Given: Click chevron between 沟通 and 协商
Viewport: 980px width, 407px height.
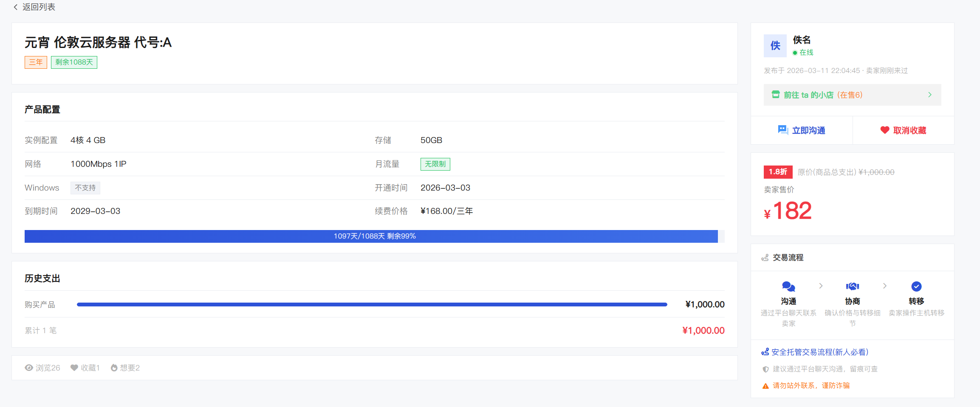Looking at the screenshot, I should tap(821, 286).
